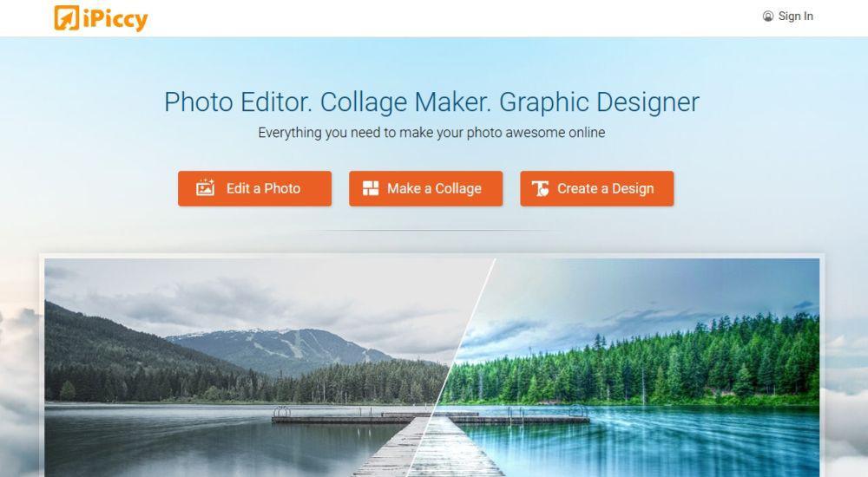
Task: Open the Sign In link
Action: (x=795, y=16)
